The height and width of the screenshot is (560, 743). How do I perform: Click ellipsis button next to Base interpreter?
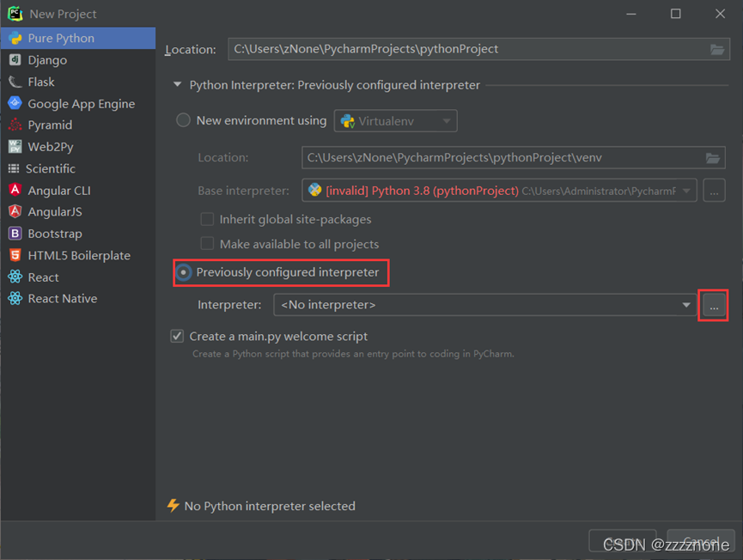714,191
